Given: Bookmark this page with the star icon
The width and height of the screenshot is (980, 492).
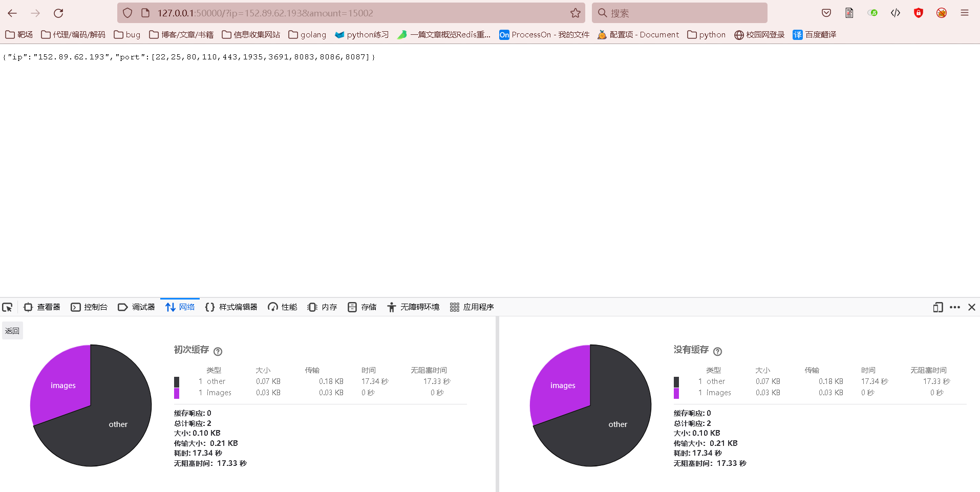Looking at the screenshot, I should [x=576, y=13].
